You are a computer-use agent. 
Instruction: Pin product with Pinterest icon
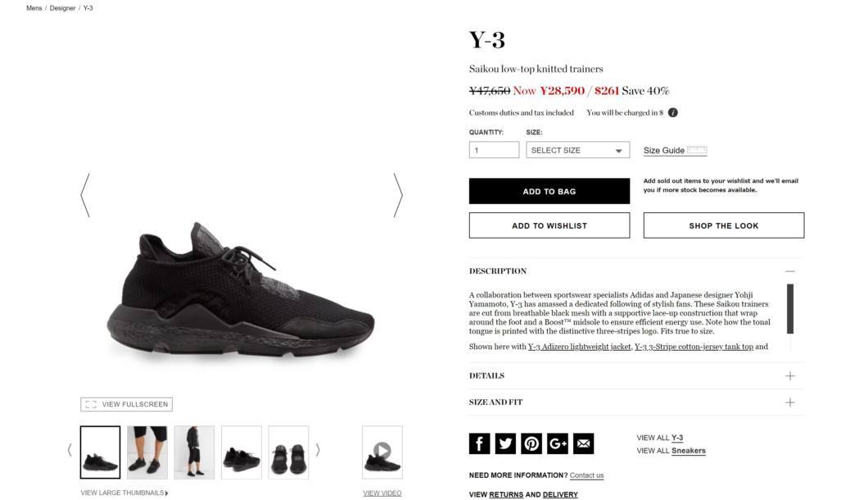tap(531, 443)
